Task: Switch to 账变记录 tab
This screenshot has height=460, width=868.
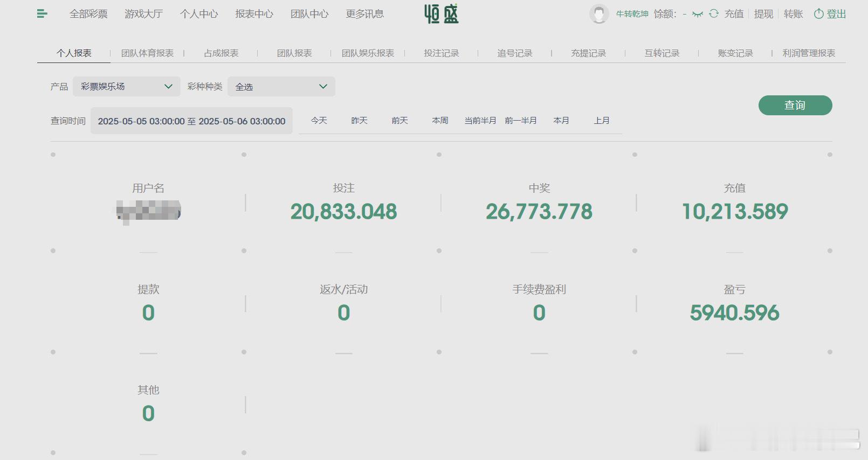Action: [735, 53]
